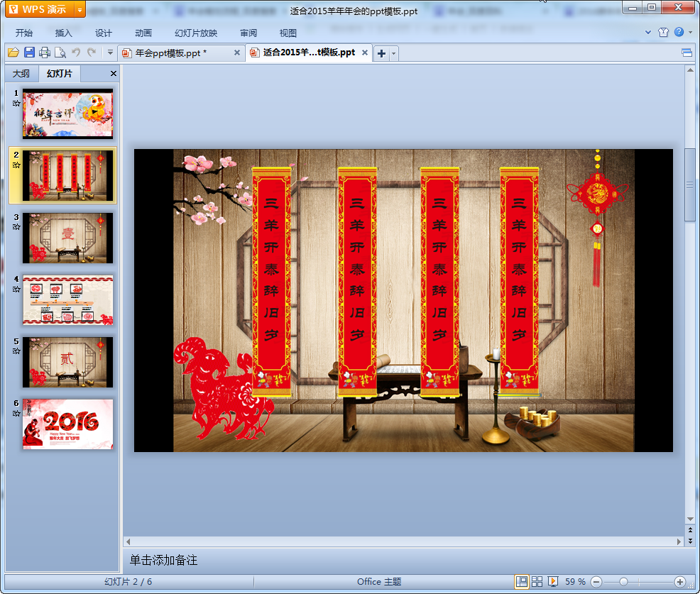Viewport: 700px width, 594px height.
Task: Click animation star icon under slide 2
Action: 16,165
